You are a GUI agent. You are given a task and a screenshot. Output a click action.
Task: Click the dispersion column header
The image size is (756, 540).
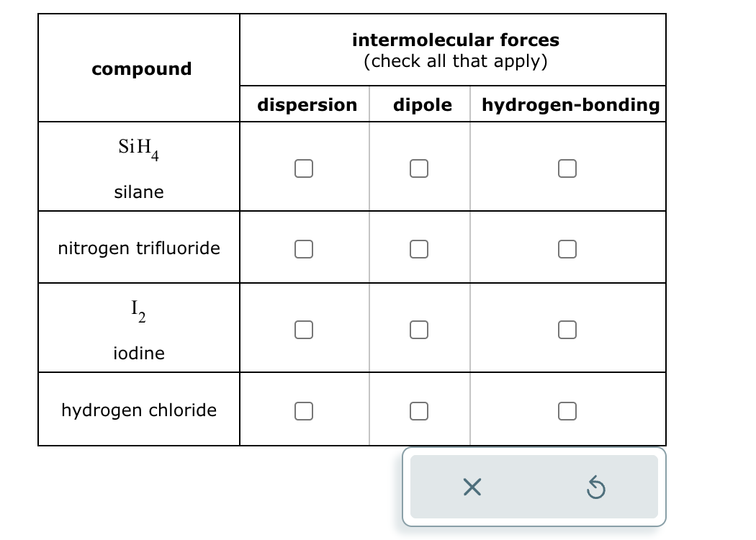click(307, 104)
